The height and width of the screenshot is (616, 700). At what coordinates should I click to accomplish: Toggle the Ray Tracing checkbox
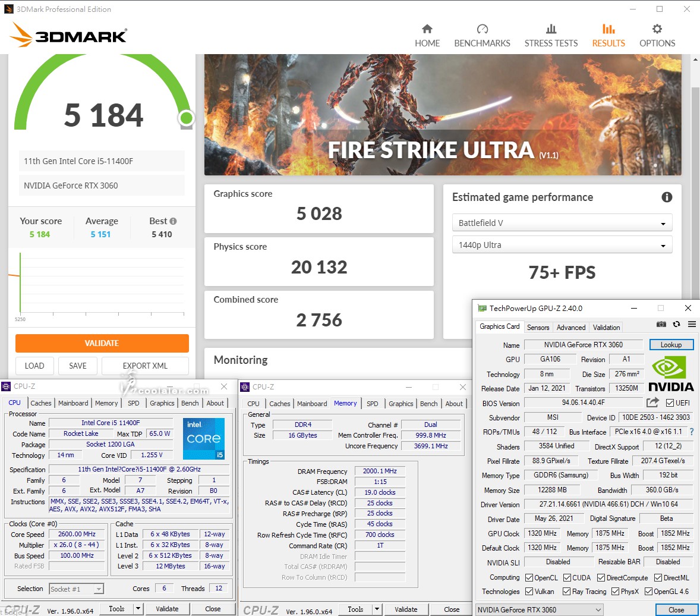[x=566, y=592]
